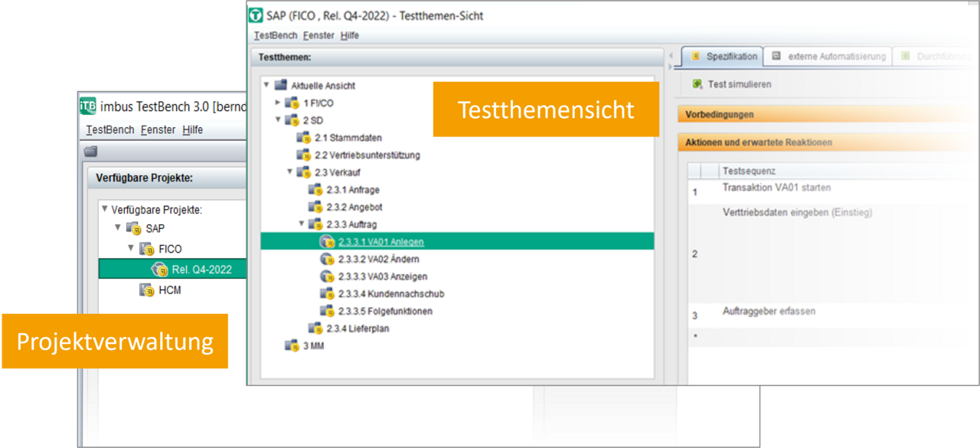The image size is (980, 448).
Task: Collapse Verfügbare Projekte root in project window
Action: 104,208
